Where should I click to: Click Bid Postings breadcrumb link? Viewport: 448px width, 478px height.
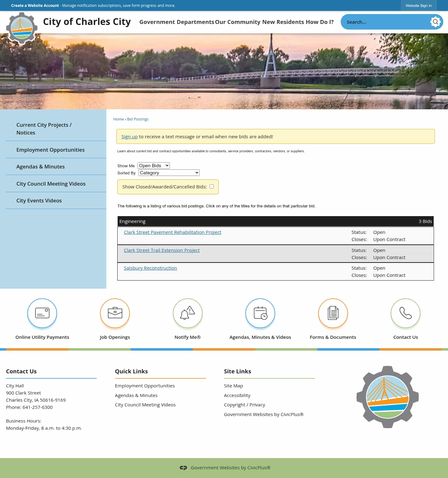(138, 119)
